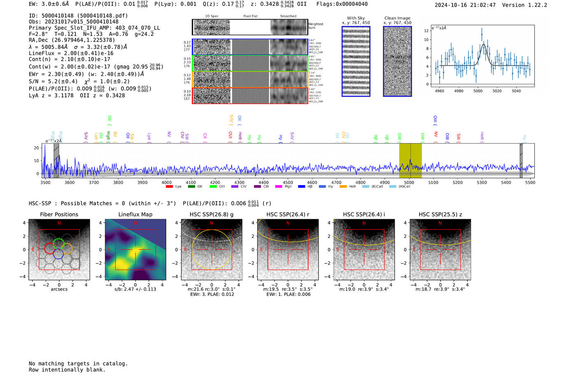Viewport: 576px width, 392px height.
Task: Click the EW: 3.0±0.6Å header value
Action: tap(49, 4)
